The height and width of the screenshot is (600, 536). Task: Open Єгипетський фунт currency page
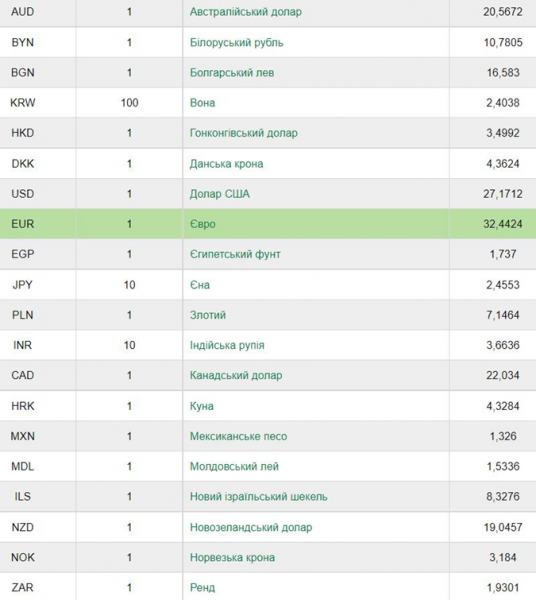pos(235,254)
